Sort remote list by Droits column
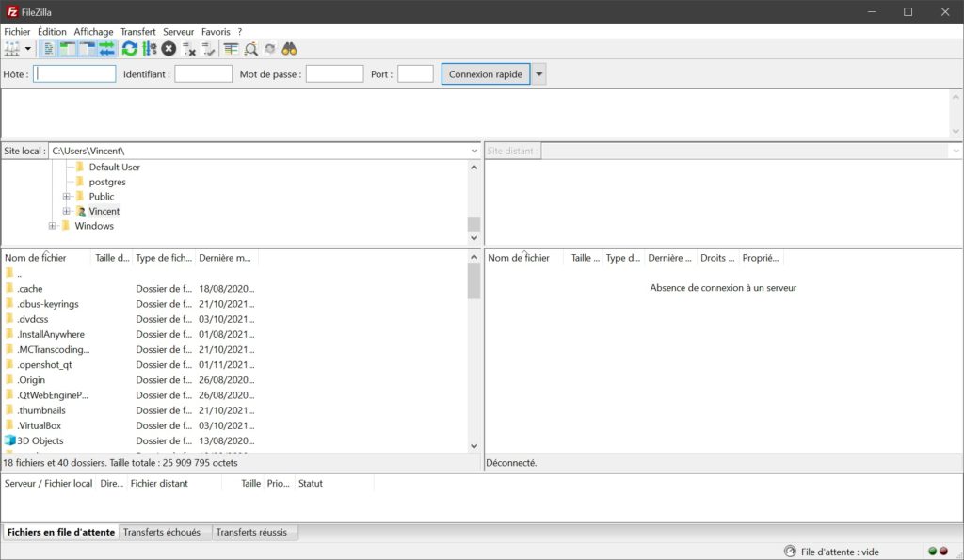964x560 pixels. click(x=718, y=258)
